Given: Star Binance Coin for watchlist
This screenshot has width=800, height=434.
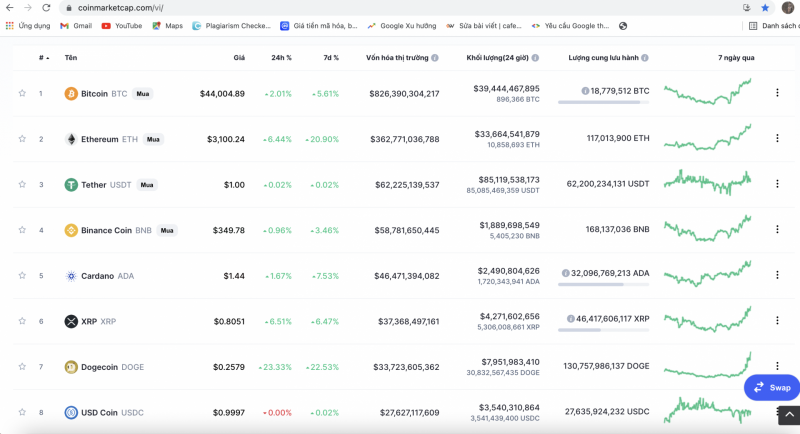Looking at the screenshot, I should (22, 229).
